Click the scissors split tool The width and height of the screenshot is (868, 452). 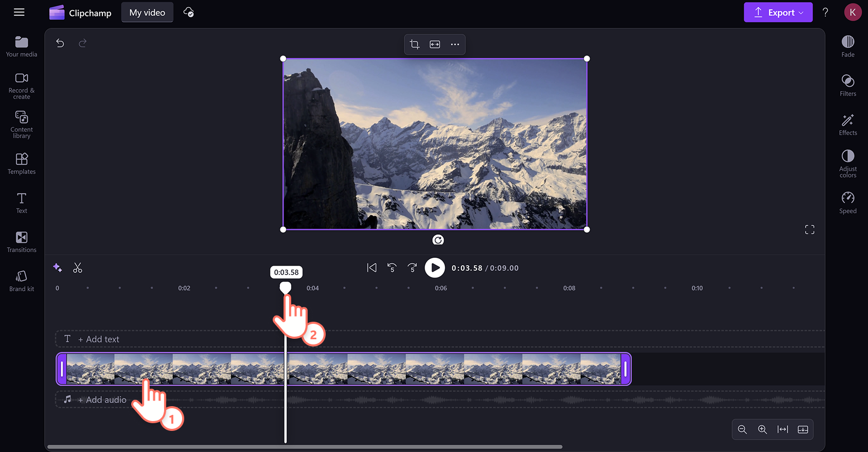(x=78, y=268)
